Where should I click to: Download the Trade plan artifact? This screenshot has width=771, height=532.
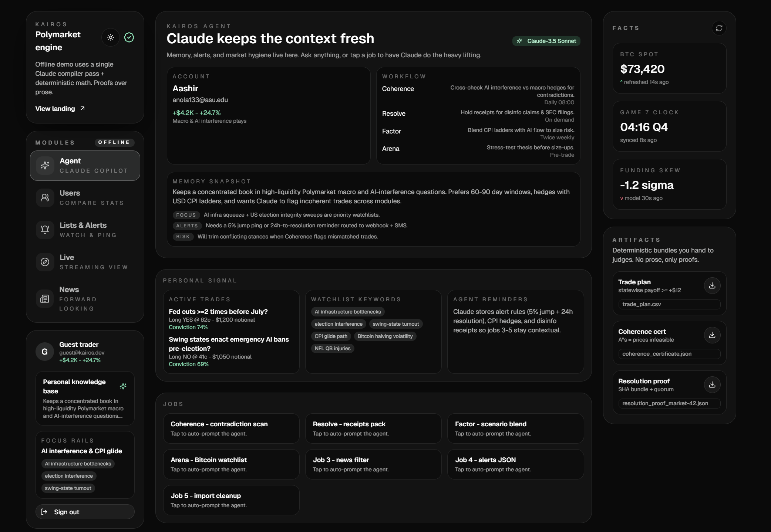point(712,285)
